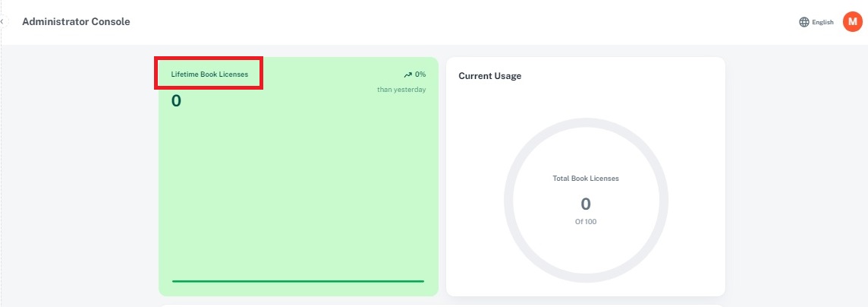The width and height of the screenshot is (868, 307).
Task: Click the "than yesterday" comparison text
Action: 401,90
